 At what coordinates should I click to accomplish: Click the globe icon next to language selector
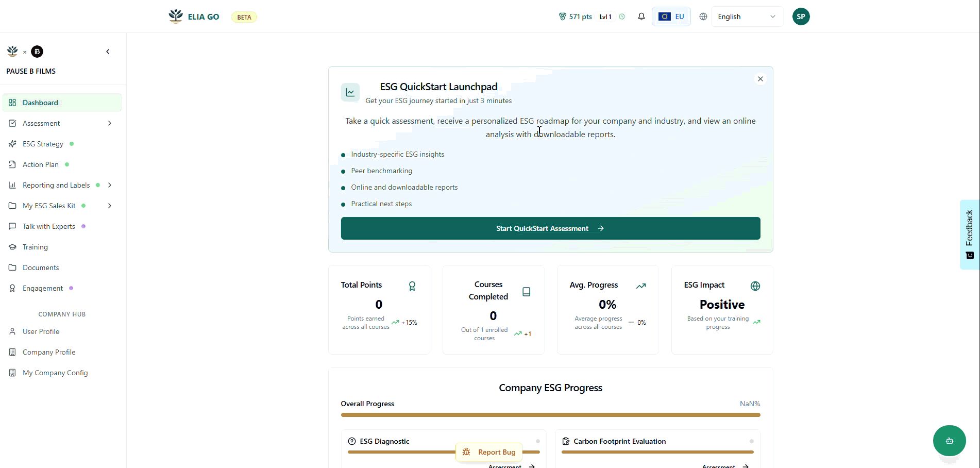[703, 16]
